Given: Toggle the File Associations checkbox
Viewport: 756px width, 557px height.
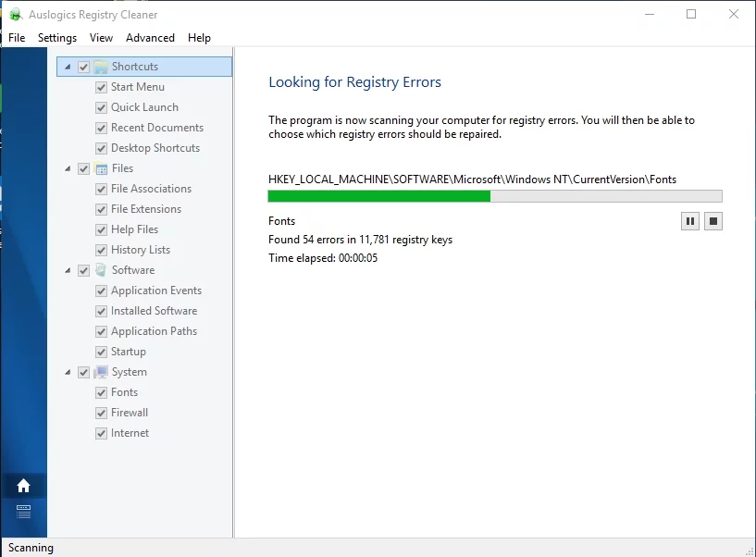Looking at the screenshot, I should pos(101,189).
